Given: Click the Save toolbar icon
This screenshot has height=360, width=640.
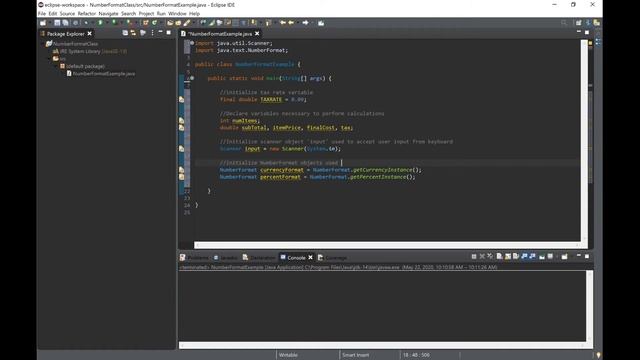Looking at the screenshot, I should pyautogui.click(x=57, y=23).
